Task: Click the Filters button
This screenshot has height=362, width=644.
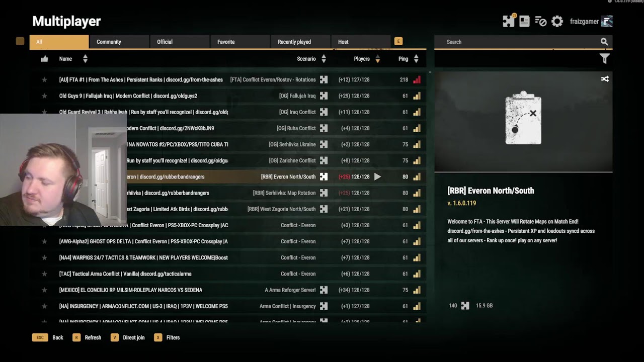Action: (167, 338)
